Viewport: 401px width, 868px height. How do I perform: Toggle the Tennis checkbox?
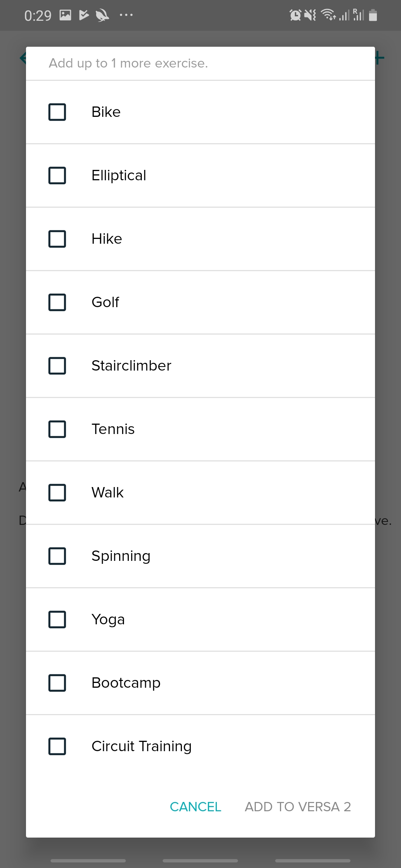57,429
